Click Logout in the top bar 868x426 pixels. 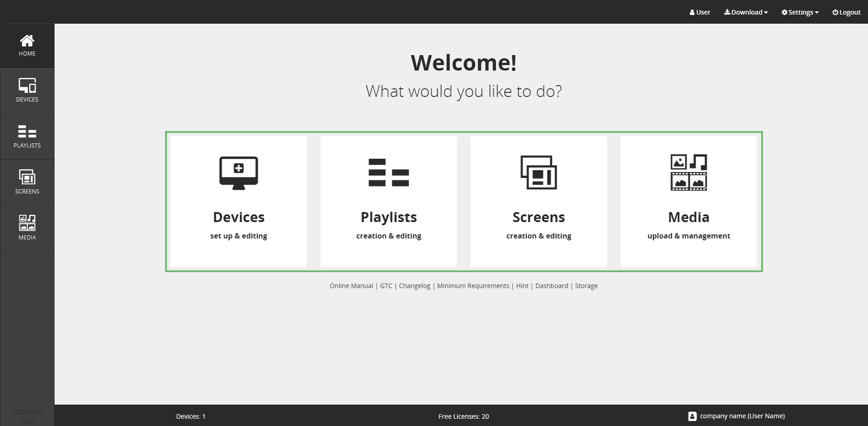[x=846, y=12]
